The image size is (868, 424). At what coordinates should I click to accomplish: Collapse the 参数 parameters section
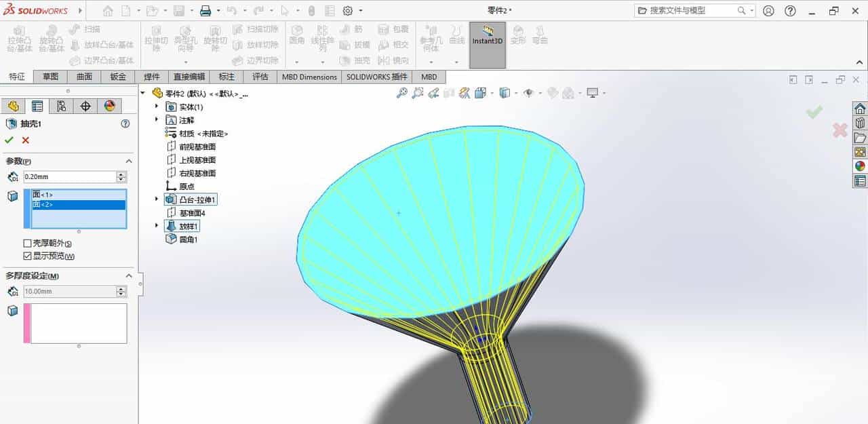[129, 161]
